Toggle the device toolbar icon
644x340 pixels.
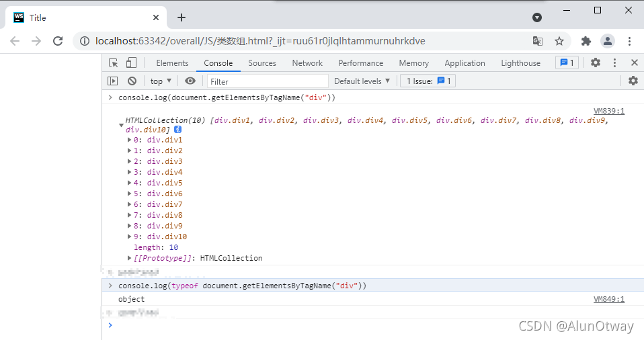pyautogui.click(x=131, y=62)
